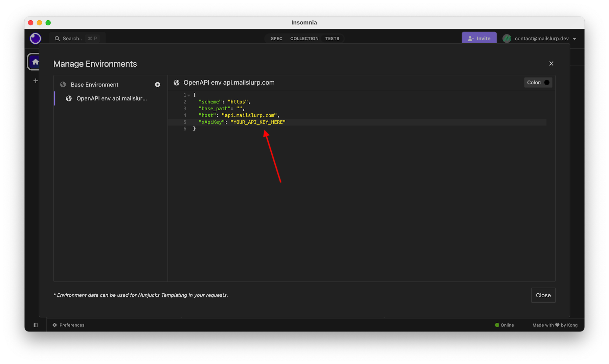Close the Manage Environments dialog with X
Screen dimensions: 609x364
(x=551, y=64)
